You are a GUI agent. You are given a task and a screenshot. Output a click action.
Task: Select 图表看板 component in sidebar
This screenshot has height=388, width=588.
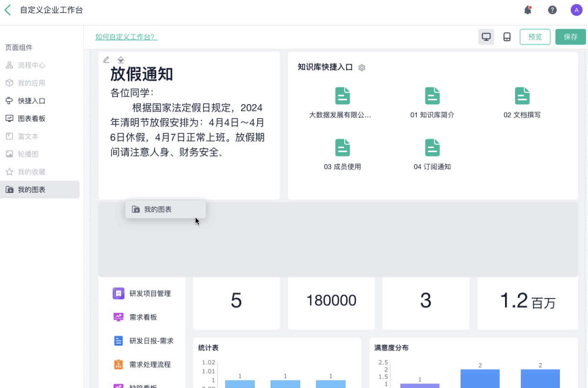tap(31, 119)
